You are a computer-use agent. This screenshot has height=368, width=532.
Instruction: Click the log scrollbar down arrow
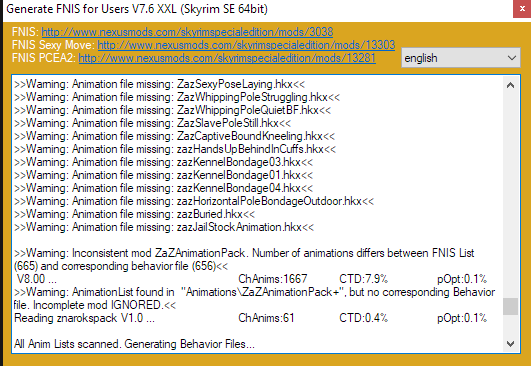[510, 344]
